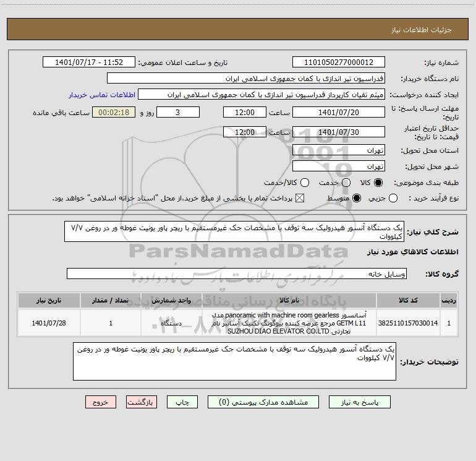476x461 pixels.
Task: Select the خدمت radio button
Action: 346,183
